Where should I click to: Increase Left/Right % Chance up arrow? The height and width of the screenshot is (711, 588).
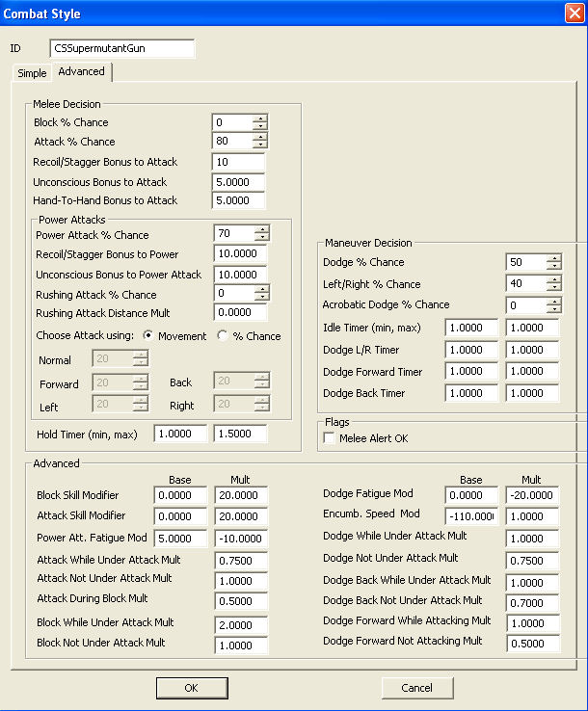click(554, 279)
